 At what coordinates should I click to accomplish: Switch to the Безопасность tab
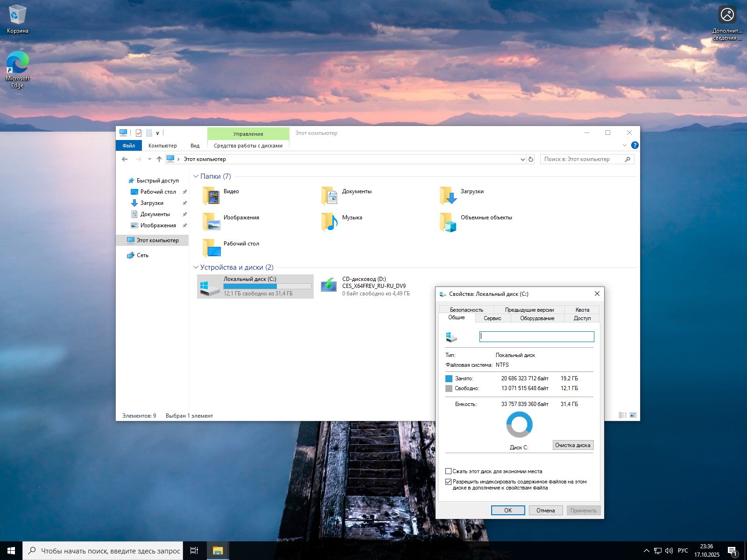click(466, 309)
